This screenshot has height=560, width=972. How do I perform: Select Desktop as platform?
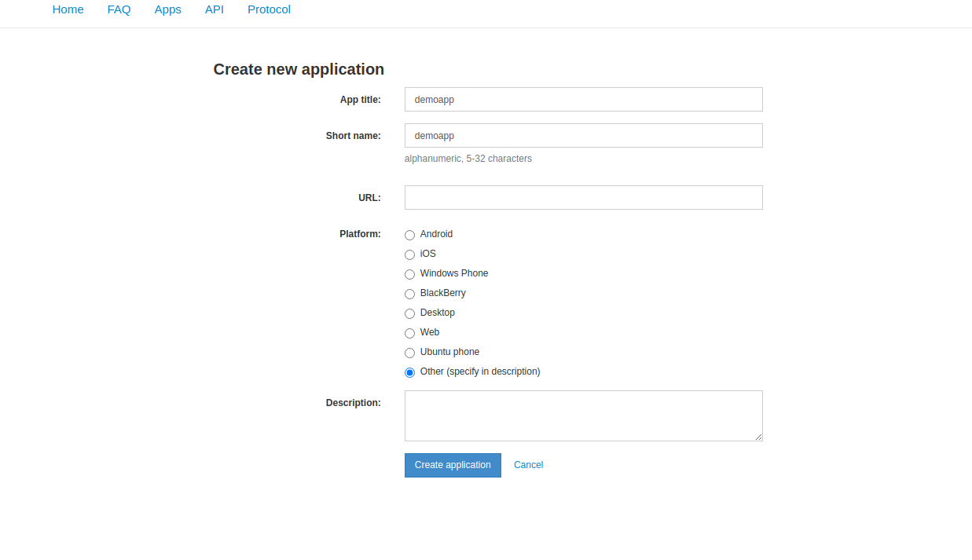coord(409,313)
